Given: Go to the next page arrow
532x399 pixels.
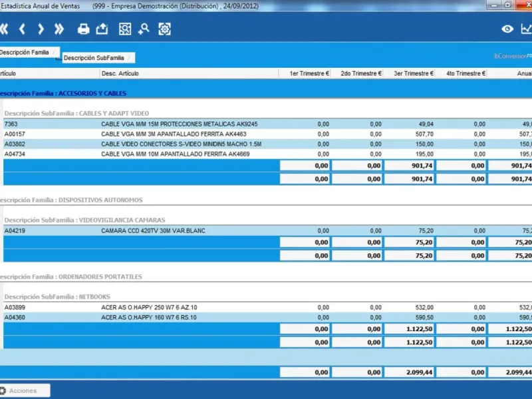Looking at the screenshot, I should pos(41,29).
